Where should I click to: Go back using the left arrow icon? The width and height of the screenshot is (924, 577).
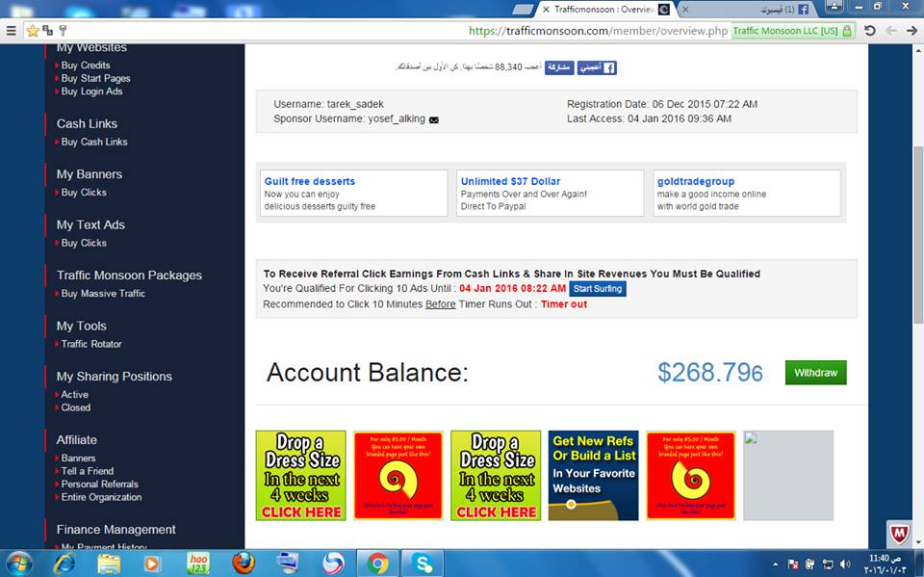click(x=891, y=31)
